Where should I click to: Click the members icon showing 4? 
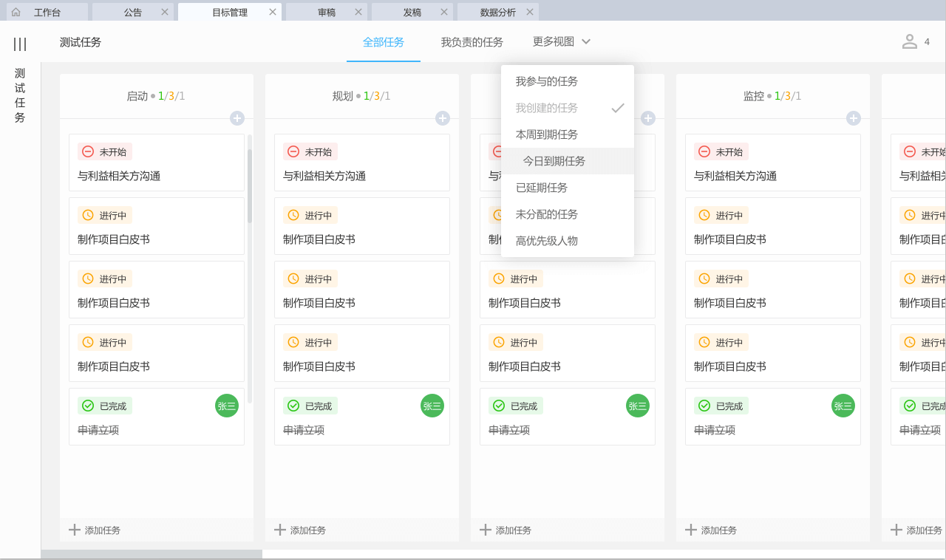910,42
